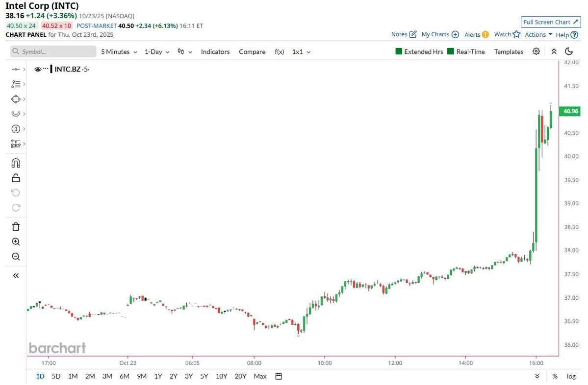Click the Watch star icon

pyautogui.click(x=516, y=34)
